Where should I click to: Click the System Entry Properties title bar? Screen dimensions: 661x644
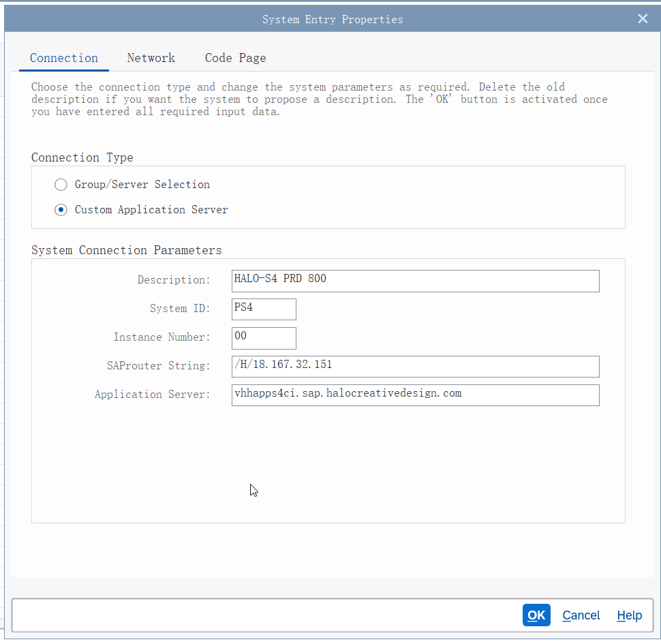[x=332, y=19]
